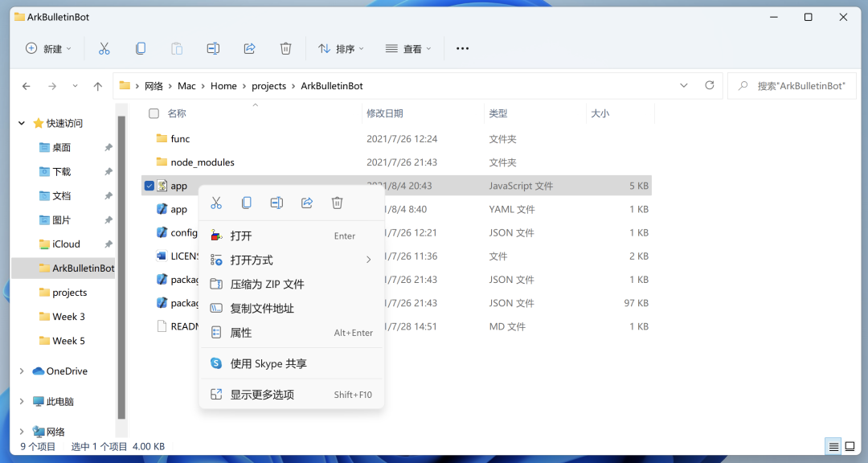Click the Share icon in the context menu
Viewport: 868px width, 463px height.
tap(307, 203)
